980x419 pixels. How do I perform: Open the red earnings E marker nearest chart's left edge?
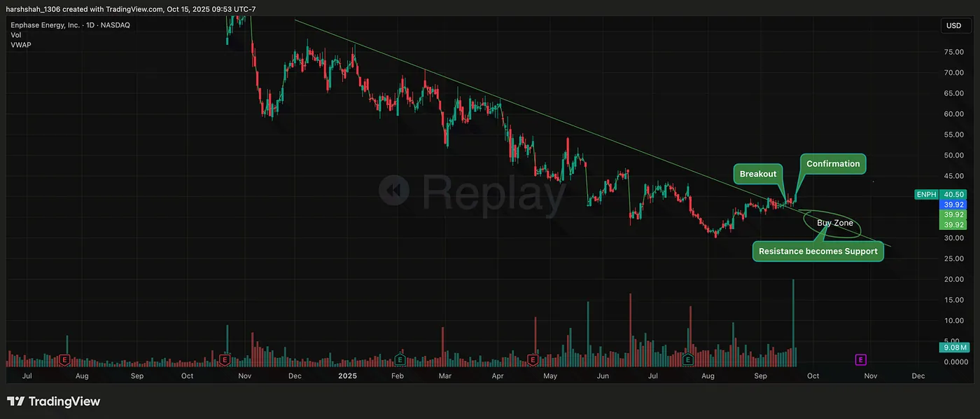(x=65, y=359)
